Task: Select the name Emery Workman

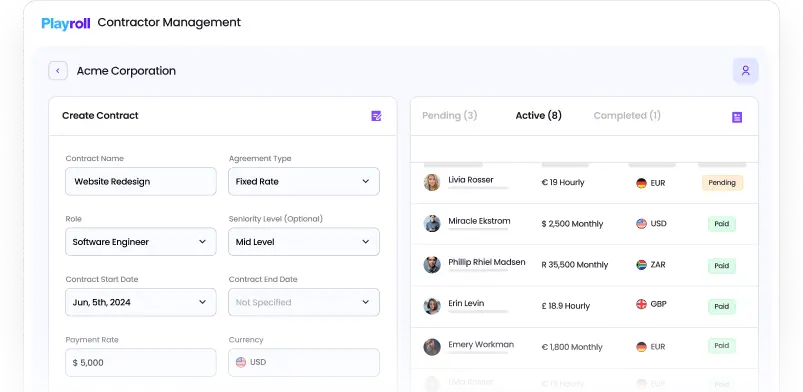Action: tap(481, 344)
